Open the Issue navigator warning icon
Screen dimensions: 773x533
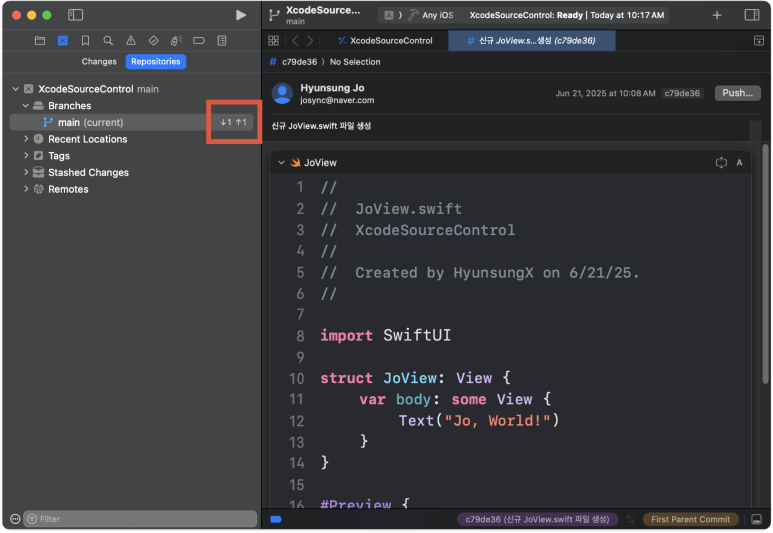click(131, 40)
